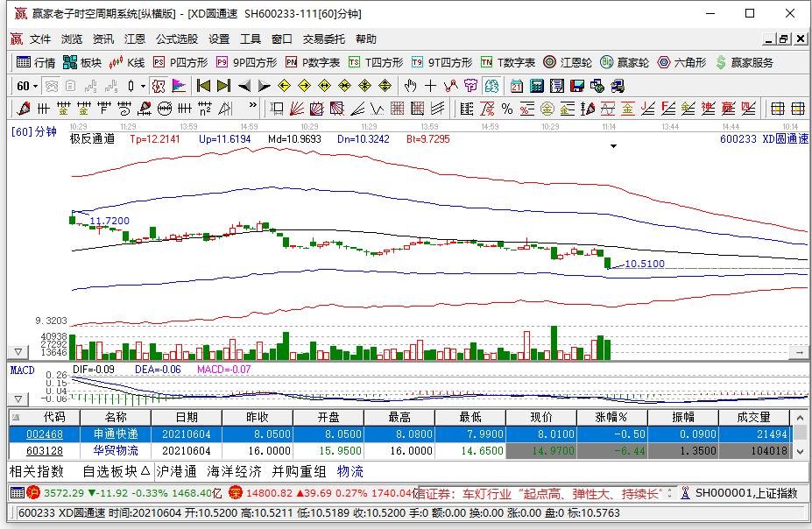Click the circled 金 golden ratio icon
812x529 pixels.
point(547,109)
